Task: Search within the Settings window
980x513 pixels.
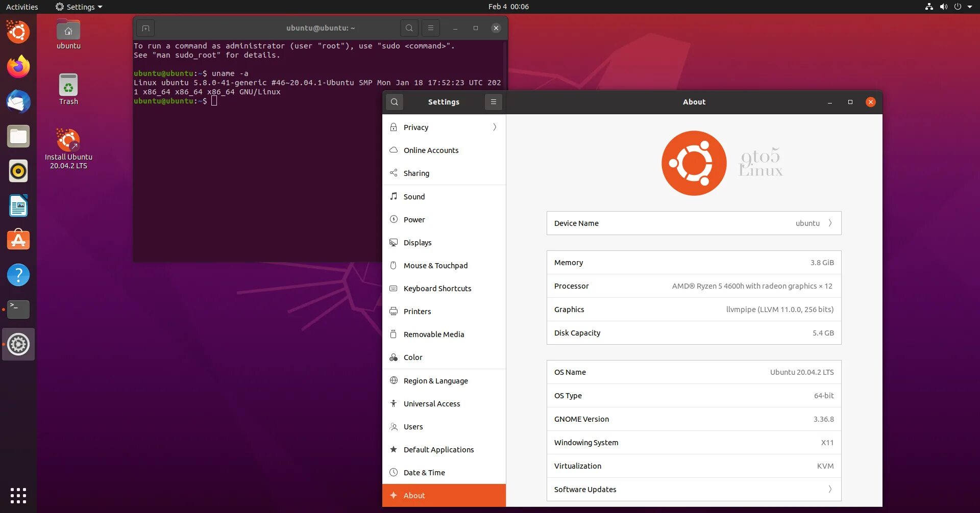Action: (x=395, y=102)
